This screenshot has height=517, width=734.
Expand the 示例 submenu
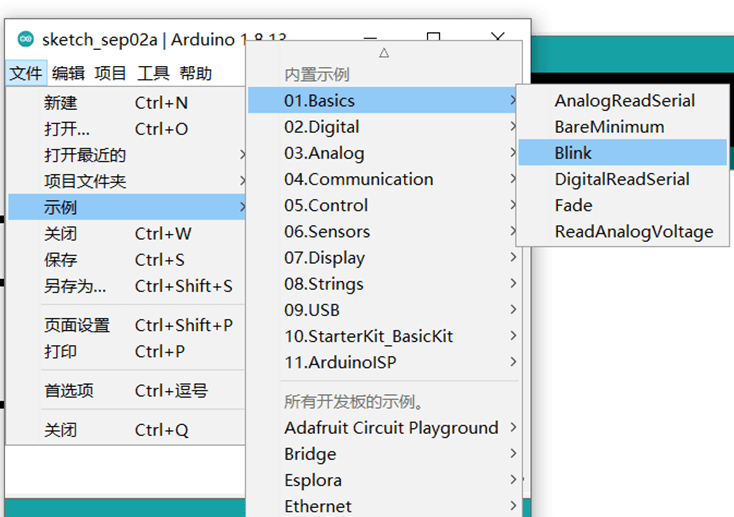click(x=126, y=207)
